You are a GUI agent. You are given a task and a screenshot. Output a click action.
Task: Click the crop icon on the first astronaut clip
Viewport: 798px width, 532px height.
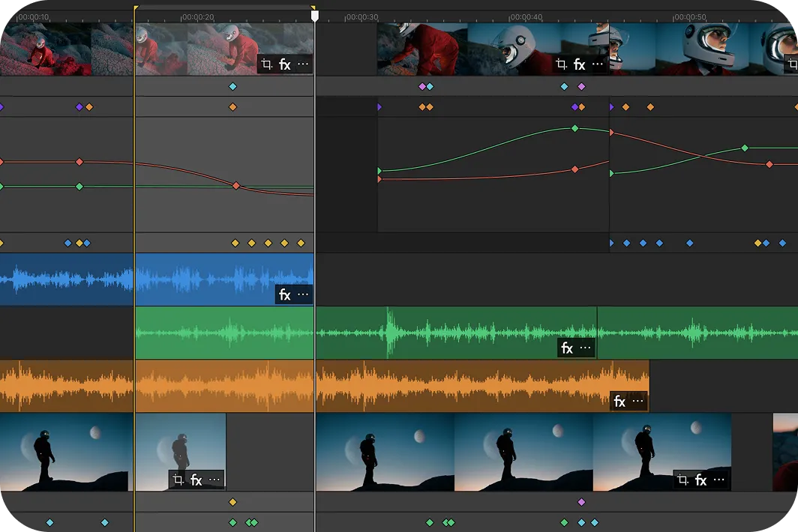(x=266, y=64)
